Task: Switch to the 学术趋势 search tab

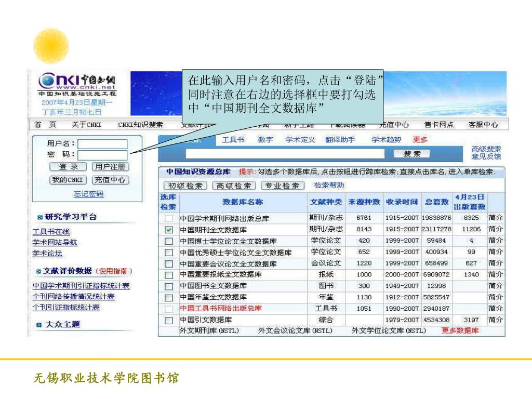Action: click(387, 139)
